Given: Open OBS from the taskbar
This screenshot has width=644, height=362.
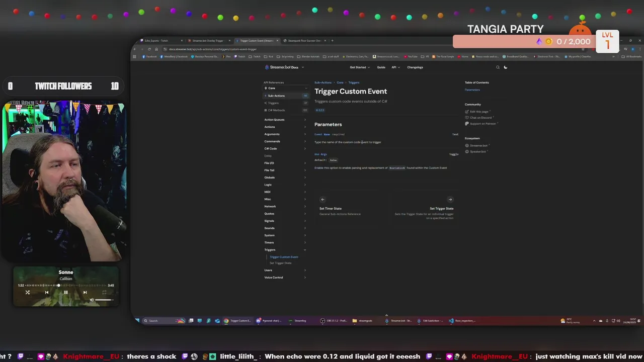Looking at the screenshot, I should (334, 321).
